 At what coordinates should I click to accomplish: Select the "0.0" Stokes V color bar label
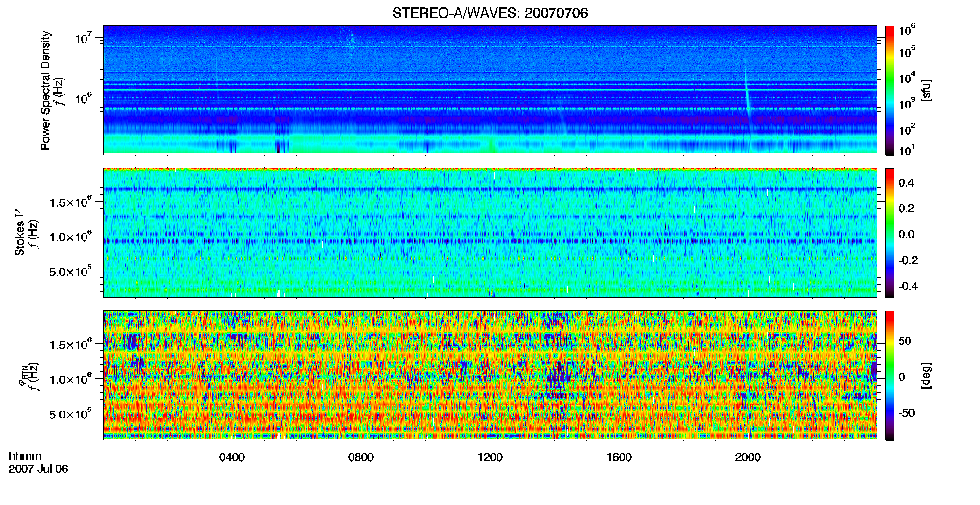(x=907, y=234)
